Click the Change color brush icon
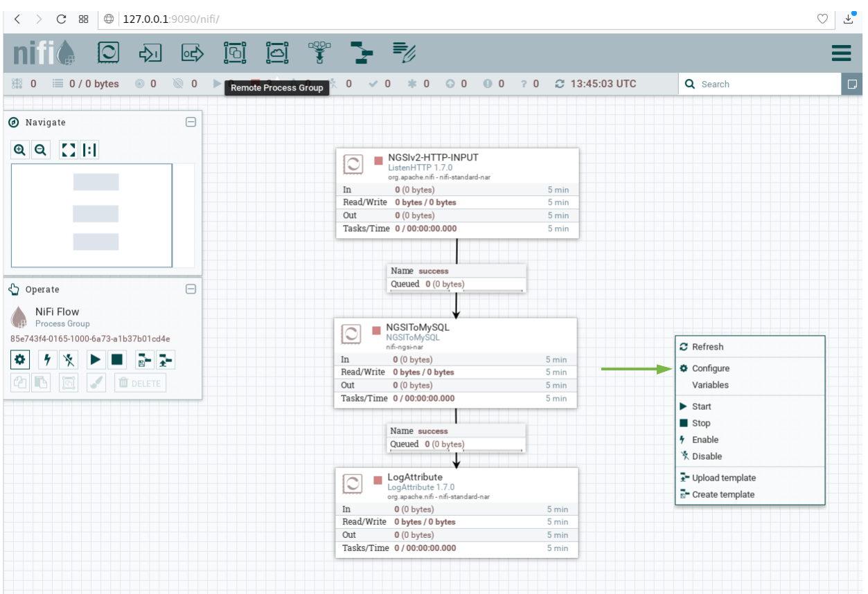 96,383
